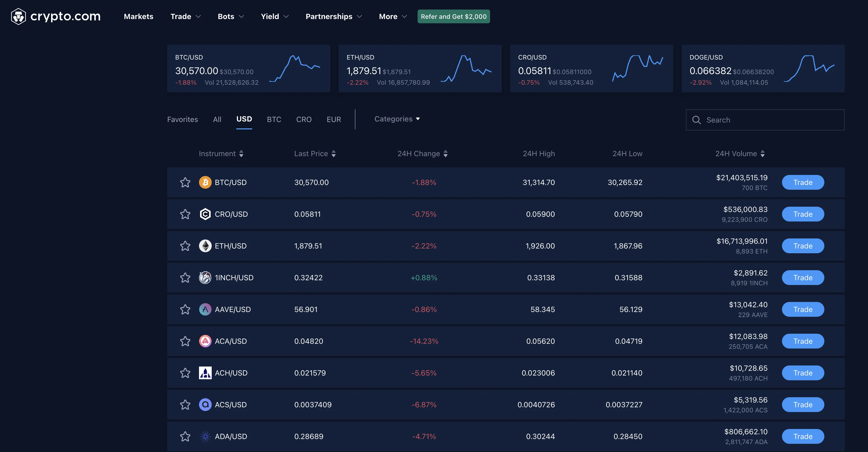This screenshot has width=868, height=452.
Task: Expand the Yield menu
Action: click(275, 16)
